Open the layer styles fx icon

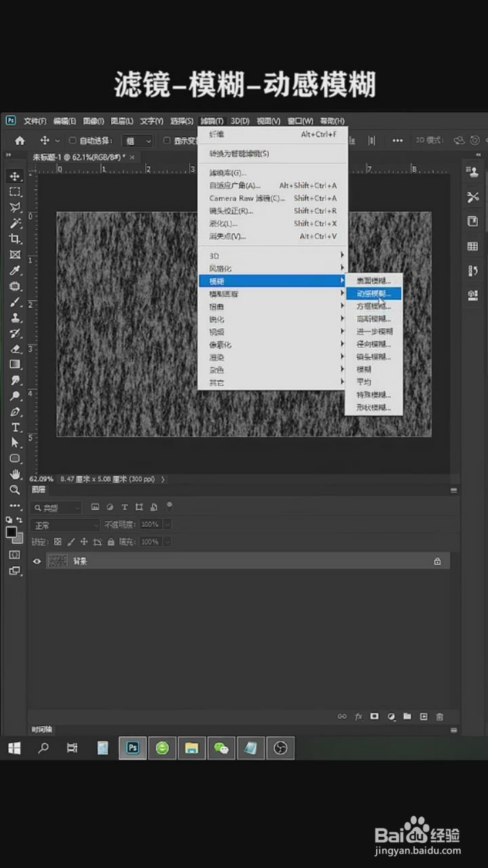[359, 716]
